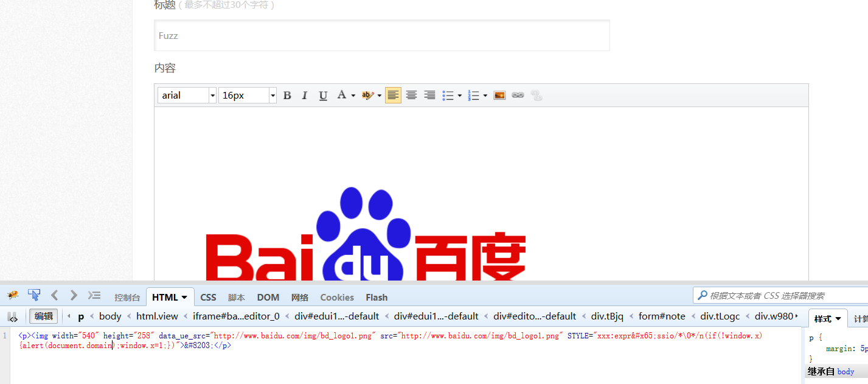Apply highlight background color icon
868x384 pixels.
(x=367, y=96)
